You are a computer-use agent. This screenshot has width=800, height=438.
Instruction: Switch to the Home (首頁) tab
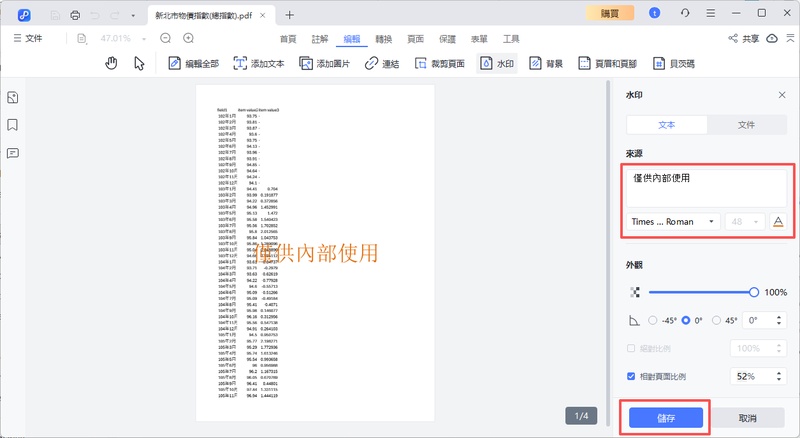point(288,39)
